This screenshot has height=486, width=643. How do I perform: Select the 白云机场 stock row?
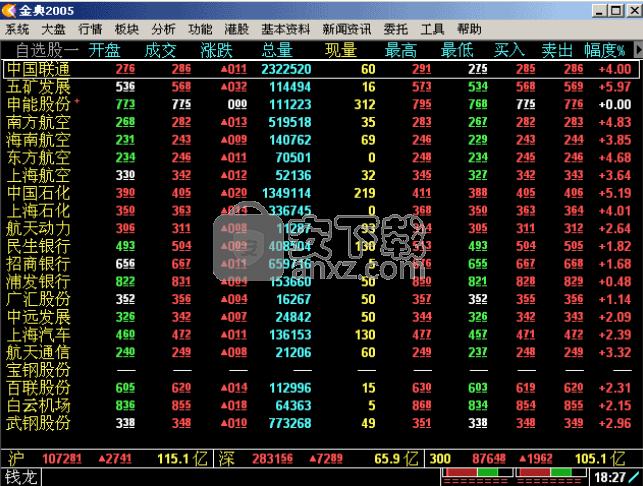[321, 405]
